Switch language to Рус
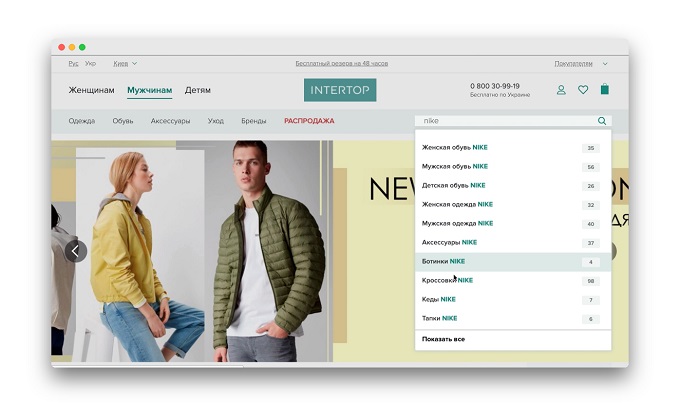Screen dimensions: 680x406 73,63
